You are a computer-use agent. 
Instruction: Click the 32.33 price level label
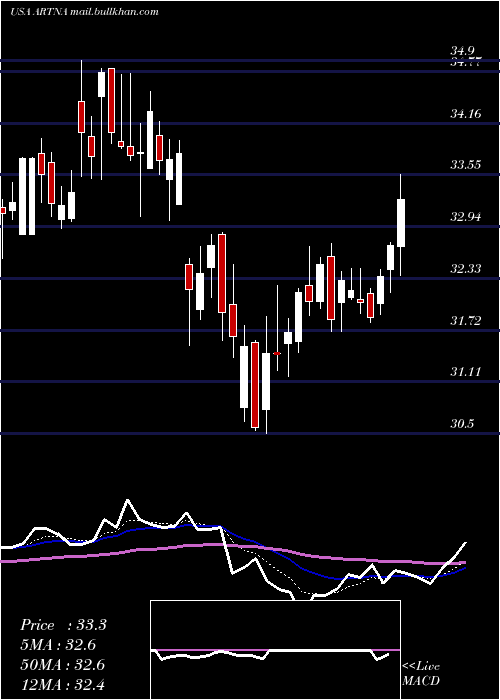click(x=466, y=269)
